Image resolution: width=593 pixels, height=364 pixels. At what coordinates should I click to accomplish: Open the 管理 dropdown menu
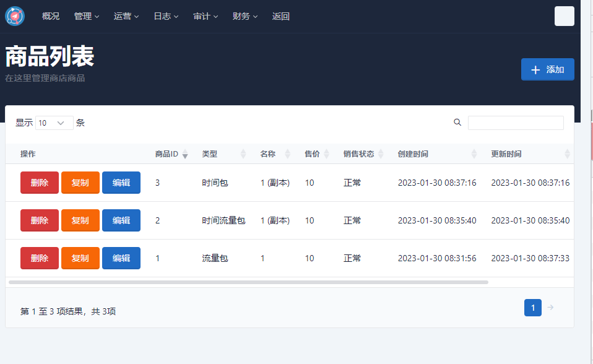click(87, 16)
